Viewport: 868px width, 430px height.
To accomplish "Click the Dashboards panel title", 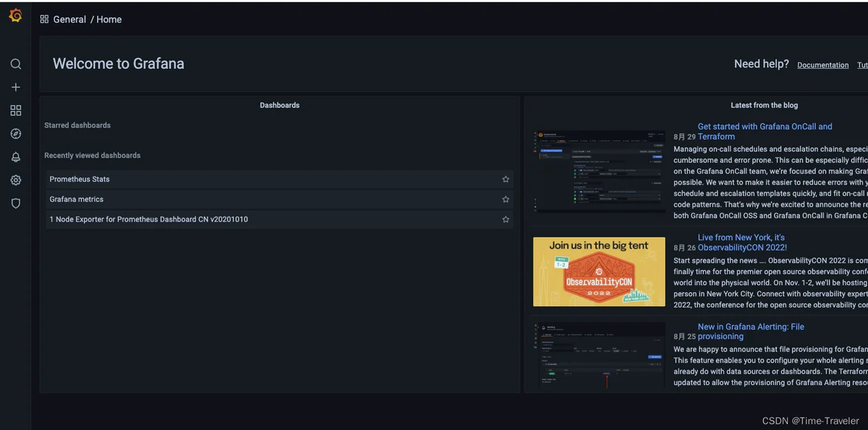I will click(279, 106).
